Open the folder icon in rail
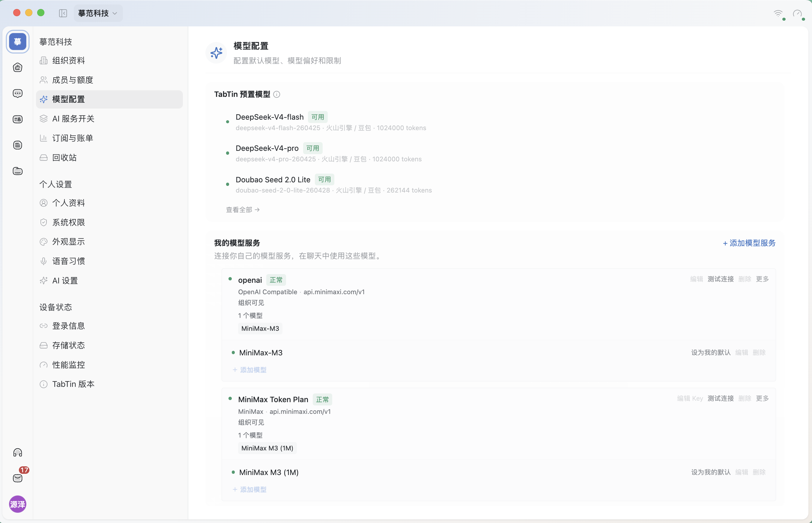Screen dimensions: 812x523 coord(18,171)
